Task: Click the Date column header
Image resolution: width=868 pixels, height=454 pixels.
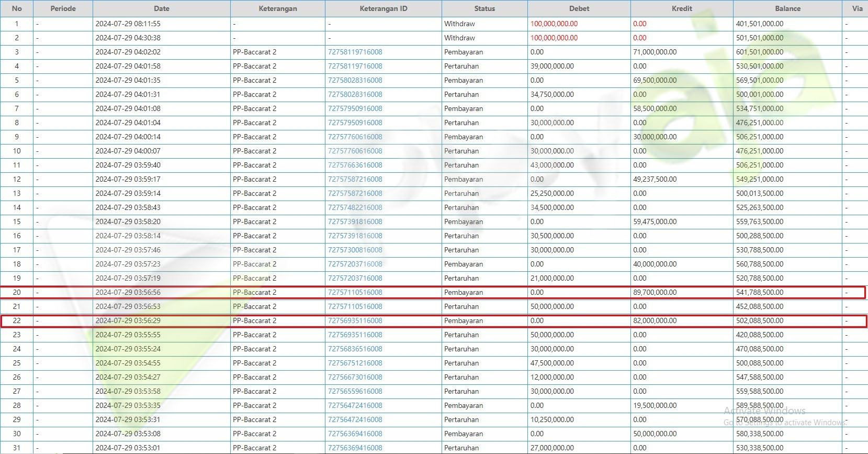Action: pyautogui.click(x=161, y=8)
